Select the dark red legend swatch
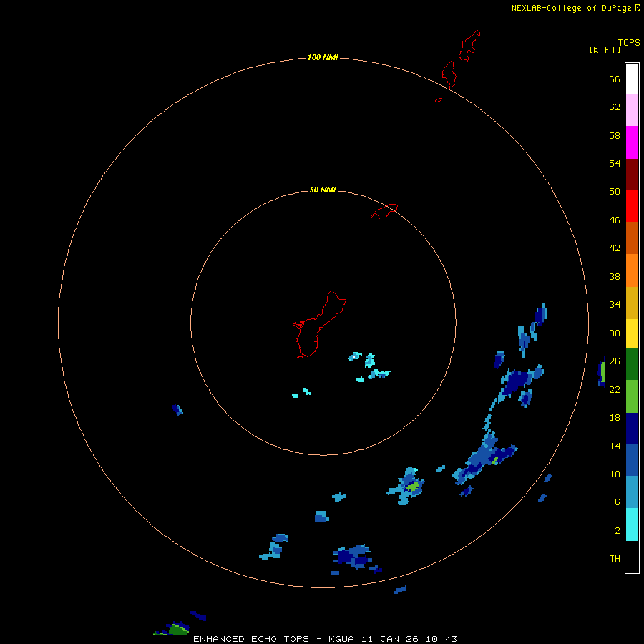 (x=632, y=175)
